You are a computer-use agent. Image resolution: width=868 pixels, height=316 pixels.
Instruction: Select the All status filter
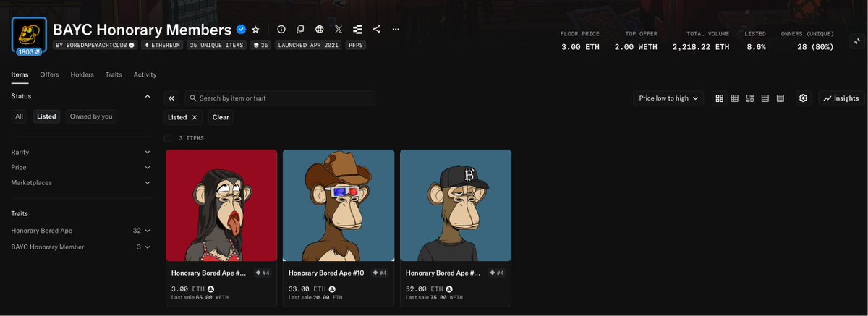(20, 116)
